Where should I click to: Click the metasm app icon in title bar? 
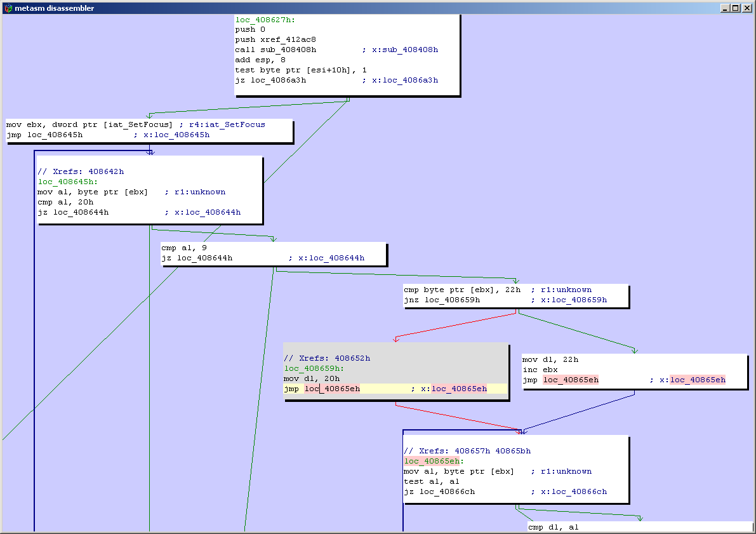click(8, 8)
